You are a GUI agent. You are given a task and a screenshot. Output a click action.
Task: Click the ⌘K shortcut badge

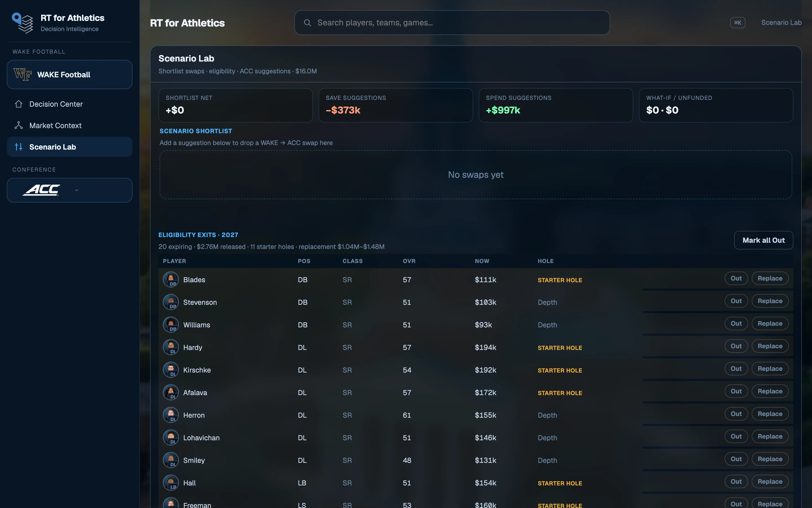point(738,23)
